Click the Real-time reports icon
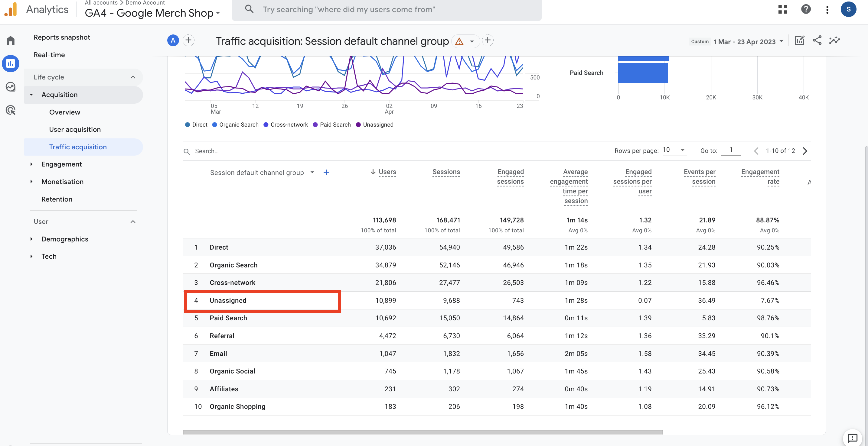The width and height of the screenshot is (868, 446). coord(48,55)
